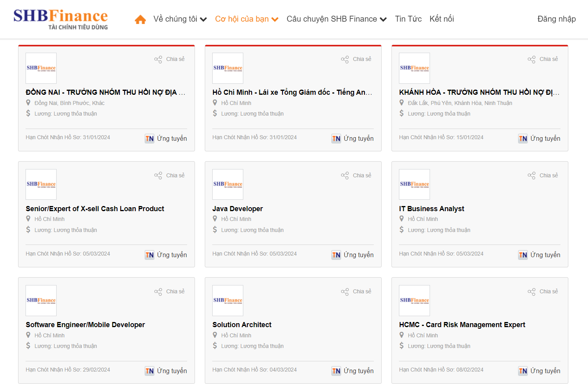Go to the orange home icon
This screenshot has width=588, height=392.
click(140, 19)
